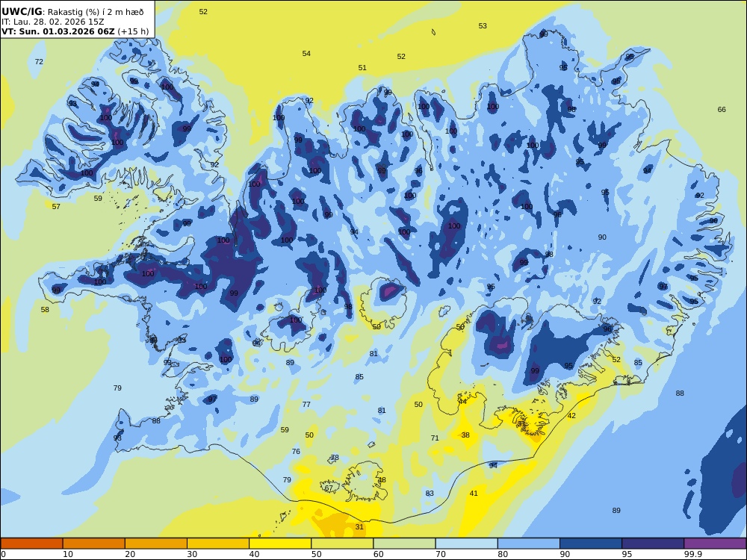Screen dimensions: 747x560
Task: Click the '31' humidity value on the map
Action: [359, 526]
